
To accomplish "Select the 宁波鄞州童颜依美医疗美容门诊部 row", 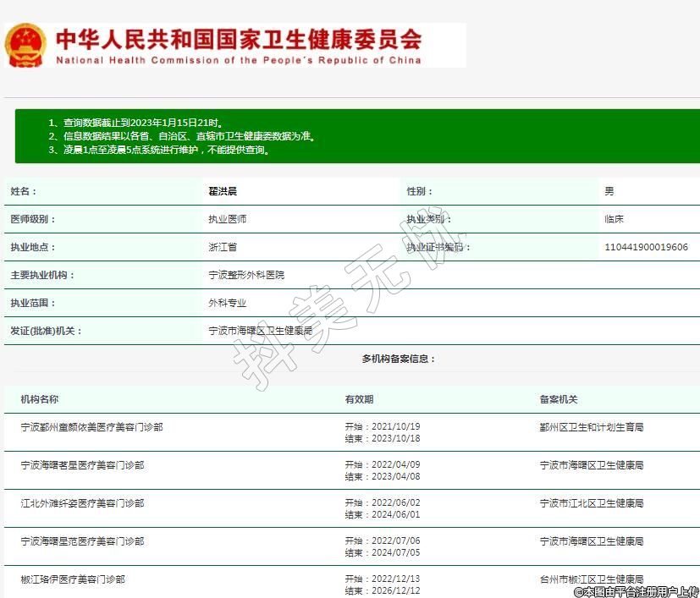I will 92,427.
